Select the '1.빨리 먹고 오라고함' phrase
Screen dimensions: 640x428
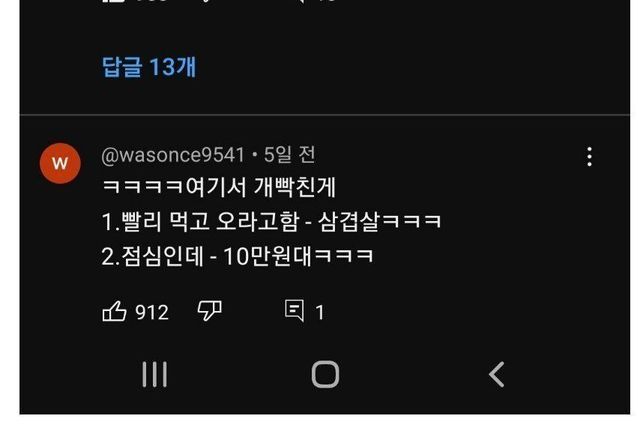pyautogui.click(x=201, y=222)
